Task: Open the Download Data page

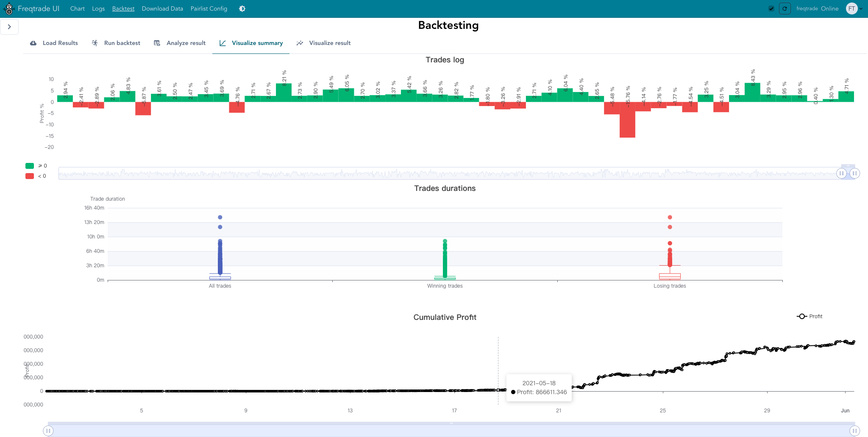Action: click(x=162, y=8)
